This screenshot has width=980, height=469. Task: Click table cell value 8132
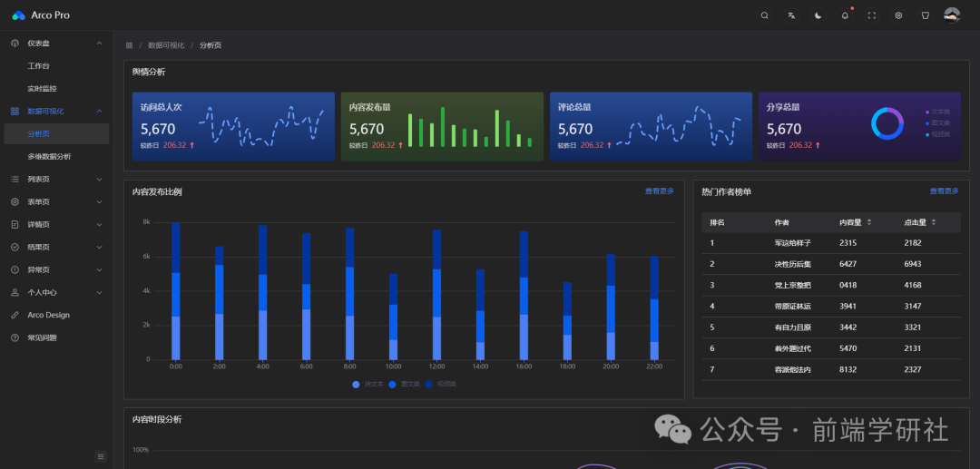pyautogui.click(x=848, y=370)
